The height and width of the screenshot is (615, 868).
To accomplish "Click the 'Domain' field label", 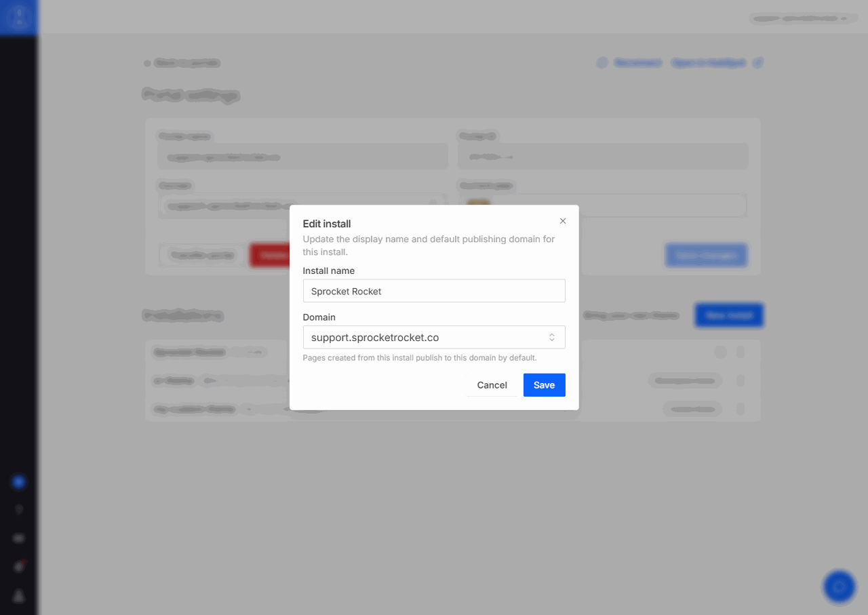I will (319, 317).
